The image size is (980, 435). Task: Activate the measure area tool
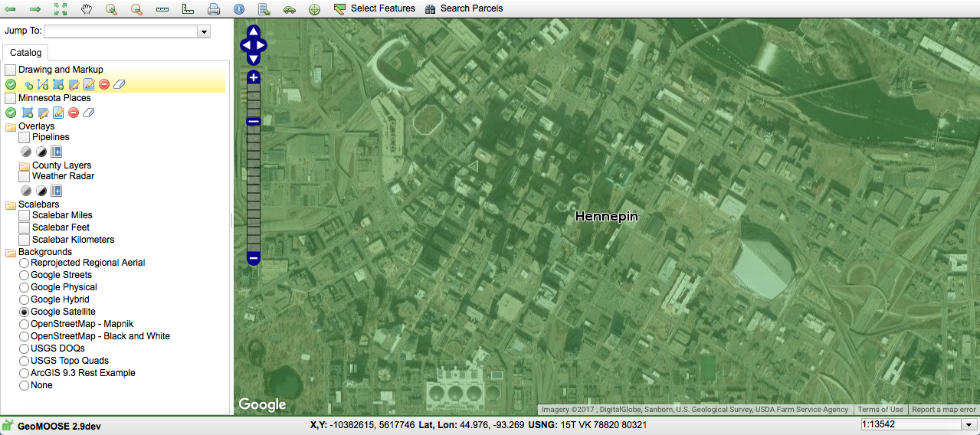click(188, 8)
